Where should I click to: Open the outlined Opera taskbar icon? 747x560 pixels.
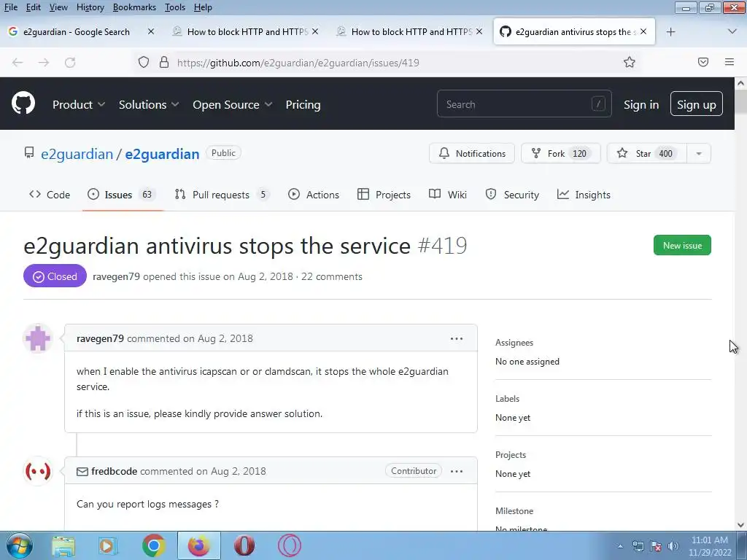tap(290, 545)
